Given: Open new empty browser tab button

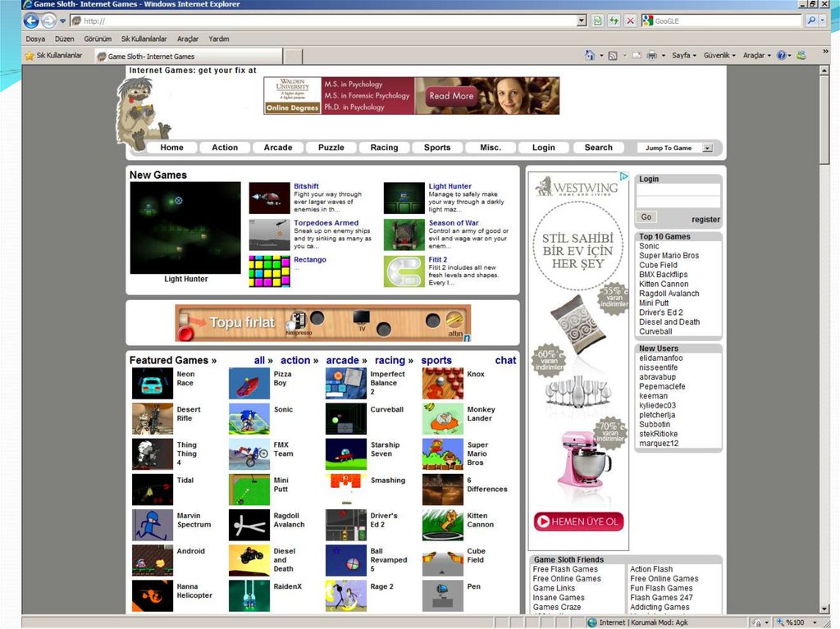Looking at the screenshot, I should coord(293,57).
